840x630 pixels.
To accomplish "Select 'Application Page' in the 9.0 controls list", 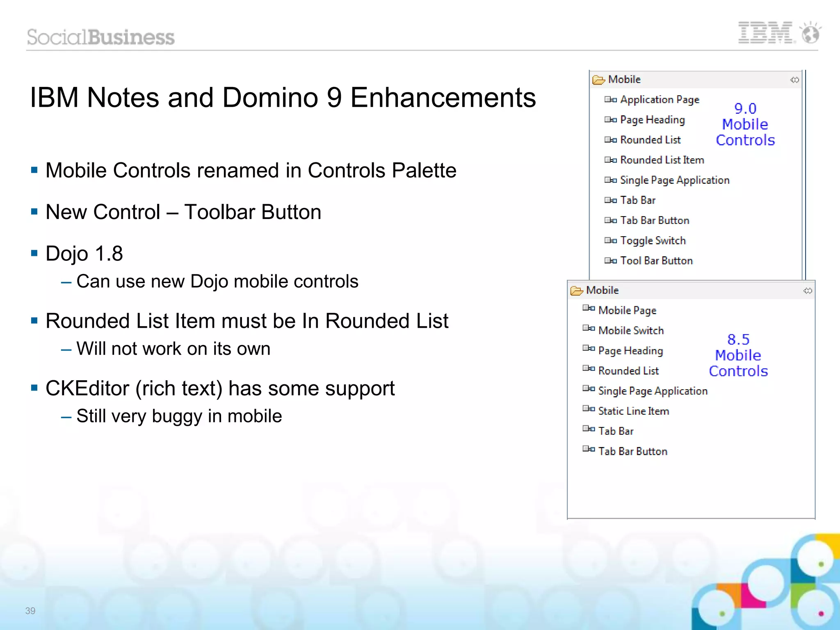I will point(660,100).
